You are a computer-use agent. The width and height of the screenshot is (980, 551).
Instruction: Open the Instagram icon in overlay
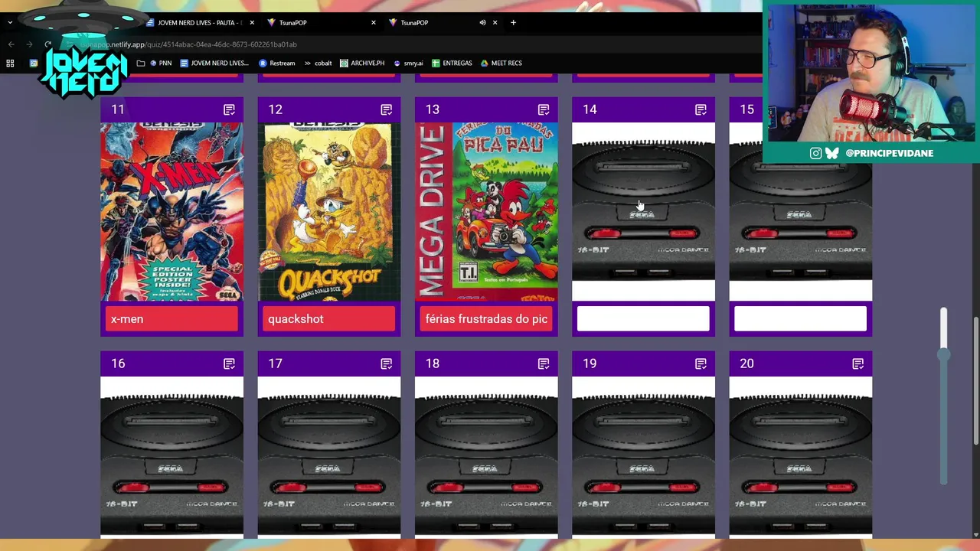pos(815,153)
